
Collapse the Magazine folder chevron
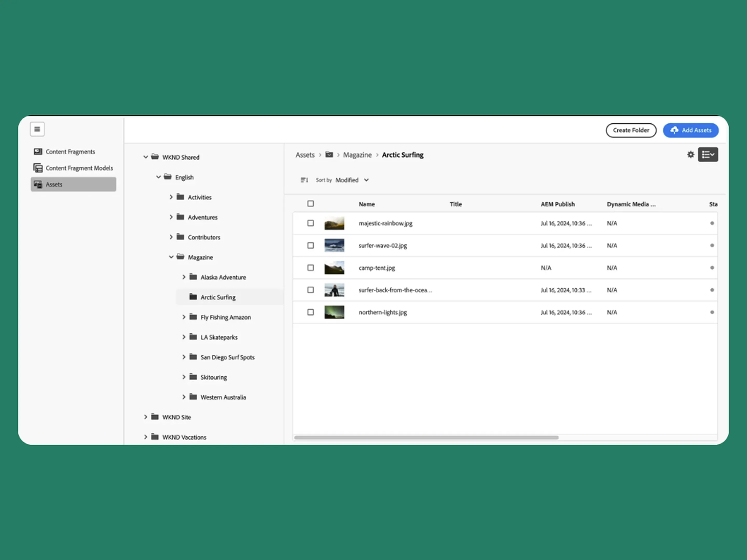point(171,257)
